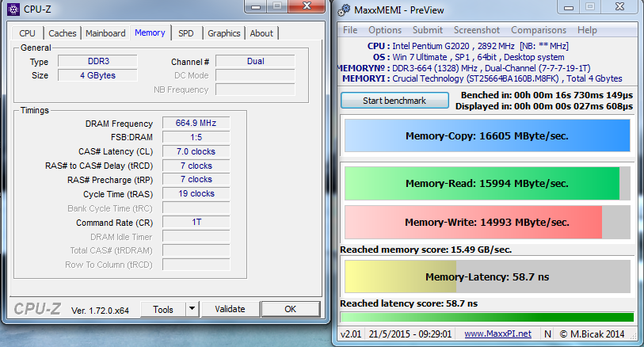The width and height of the screenshot is (644, 347).
Task: Click the Size 4 GBytes field
Action: pyautogui.click(x=97, y=75)
